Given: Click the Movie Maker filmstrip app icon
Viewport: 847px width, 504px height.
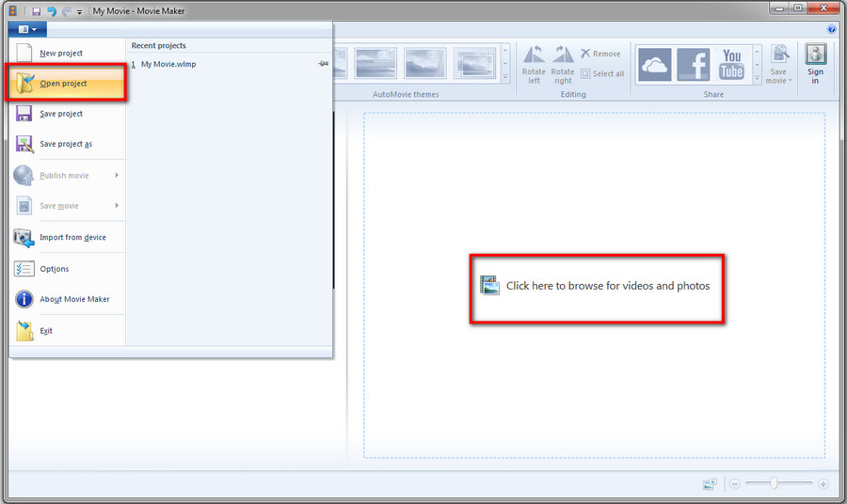Looking at the screenshot, I should click(x=13, y=10).
